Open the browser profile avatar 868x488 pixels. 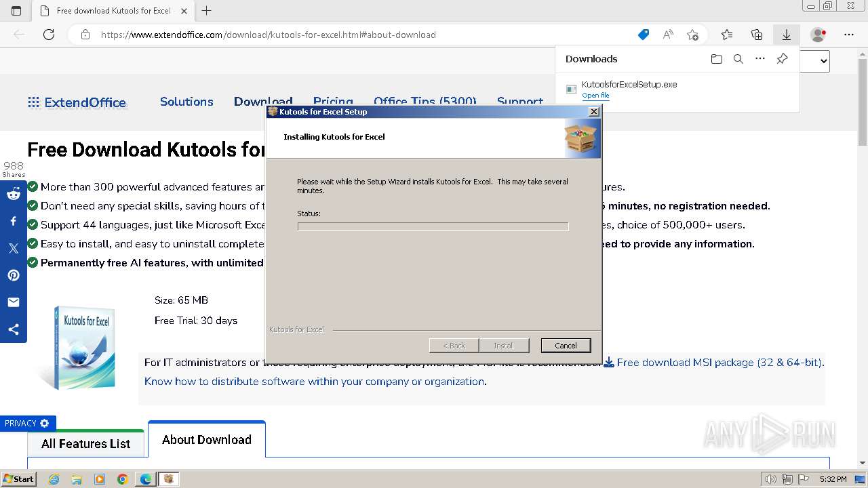click(x=818, y=35)
